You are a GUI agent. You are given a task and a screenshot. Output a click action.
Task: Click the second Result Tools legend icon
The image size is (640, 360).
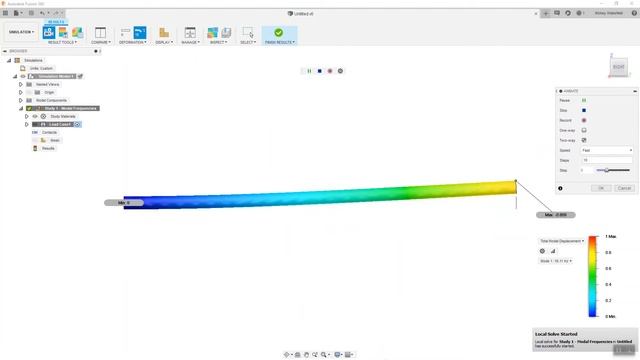coord(63,32)
